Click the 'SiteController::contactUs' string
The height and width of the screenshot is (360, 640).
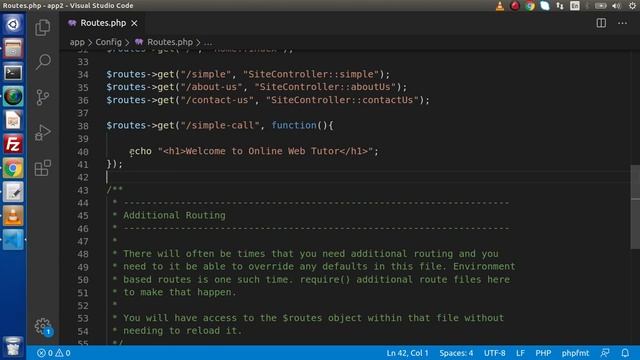point(342,100)
